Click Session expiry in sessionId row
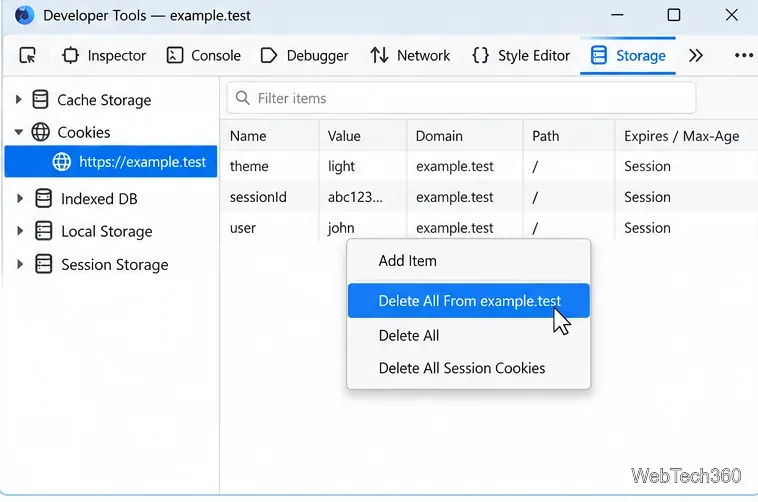The width and height of the screenshot is (758, 502). click(647, 197)
